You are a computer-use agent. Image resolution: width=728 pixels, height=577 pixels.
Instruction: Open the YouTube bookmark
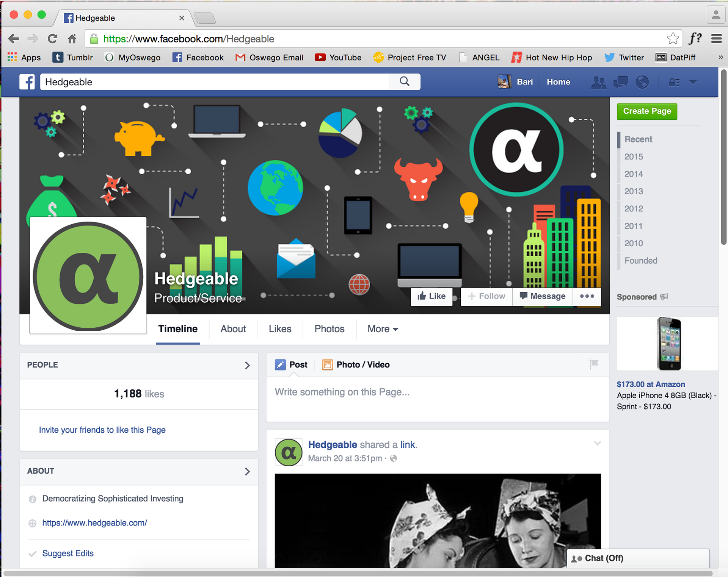coord(338,58)
